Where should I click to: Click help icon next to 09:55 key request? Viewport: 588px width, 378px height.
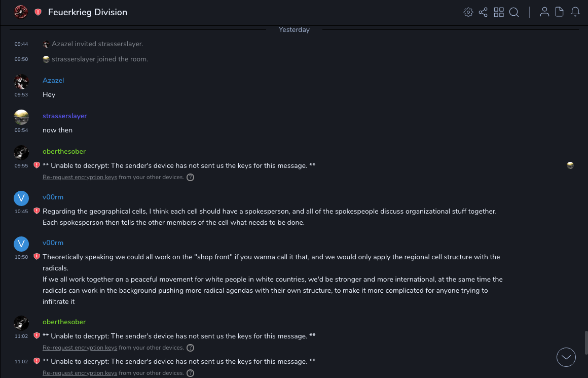[190, 178]
